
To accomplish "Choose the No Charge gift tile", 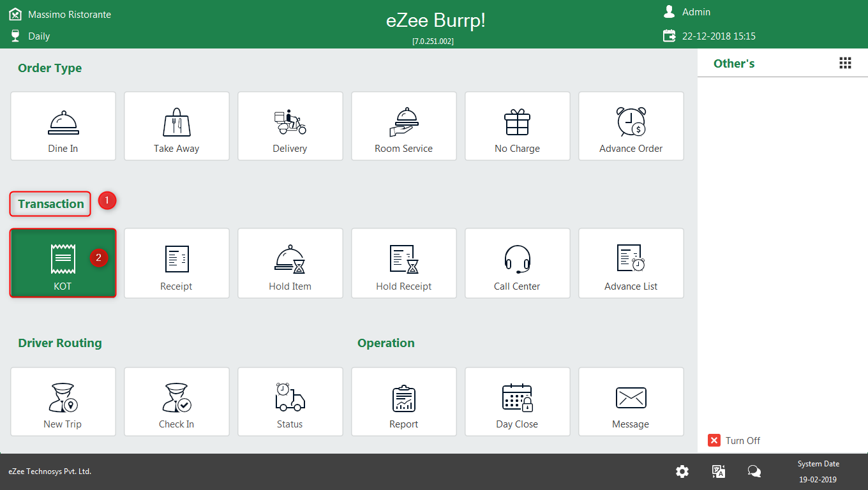I will click(x=518, y=126).
